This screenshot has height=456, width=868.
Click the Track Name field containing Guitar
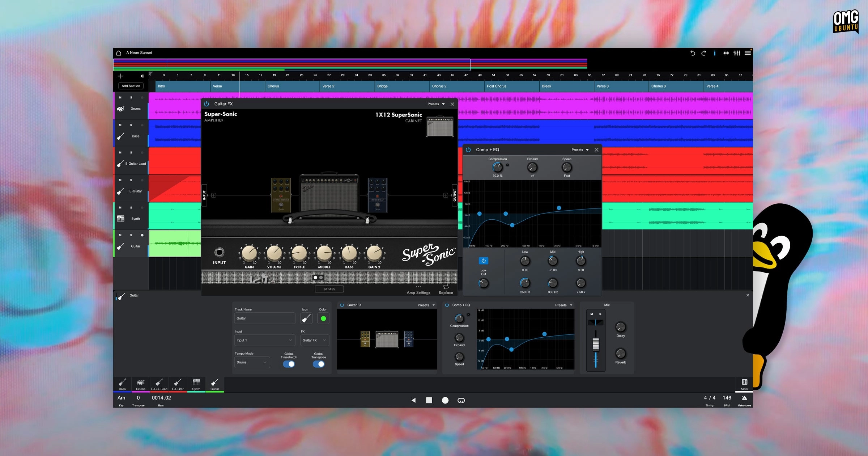pos(264,318)
